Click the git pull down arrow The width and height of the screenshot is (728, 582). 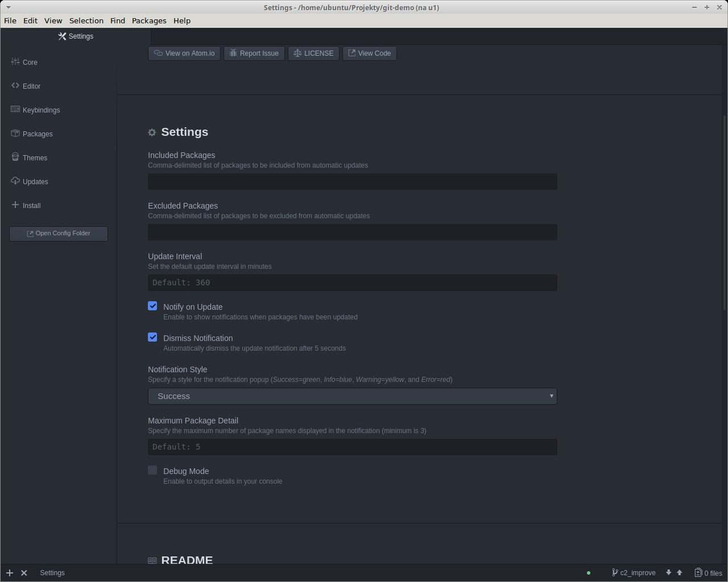click(668, 573)
